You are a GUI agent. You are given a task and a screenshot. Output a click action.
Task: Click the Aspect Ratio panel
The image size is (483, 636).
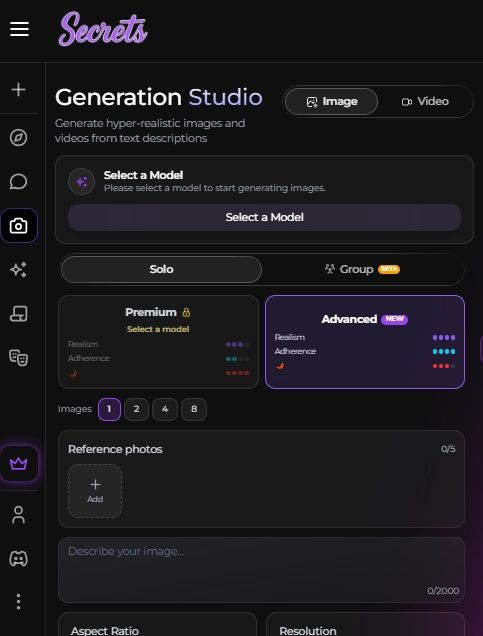pyautogui.click(x=157, y=624)
